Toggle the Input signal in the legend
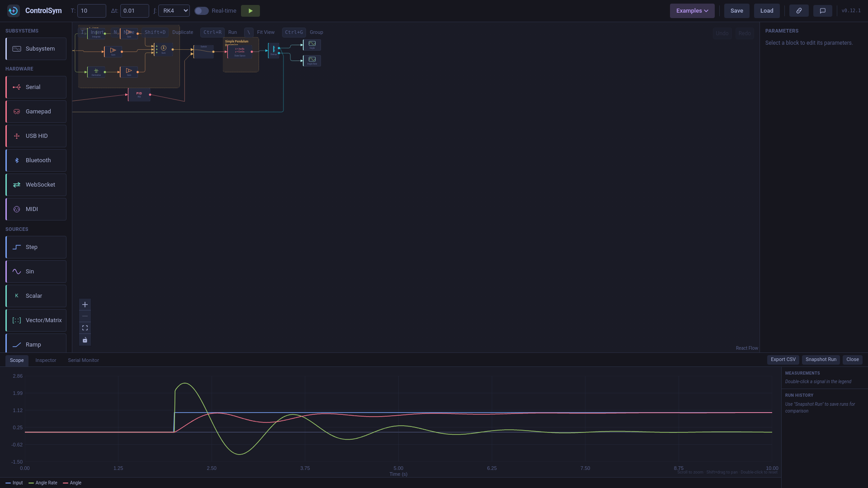This screenshot has width=868, height=488. (14, 483)
